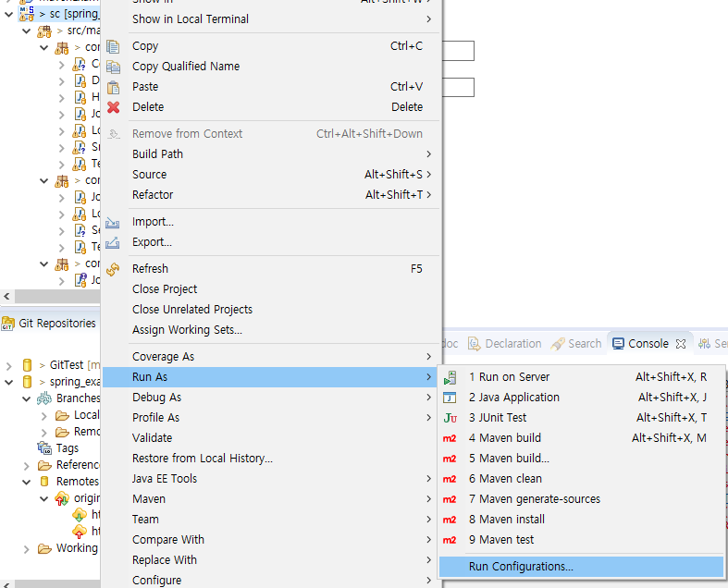This screenshot has height=588, width=728.
Task: Collapse the Remotes node
Action: click(27, 483)
